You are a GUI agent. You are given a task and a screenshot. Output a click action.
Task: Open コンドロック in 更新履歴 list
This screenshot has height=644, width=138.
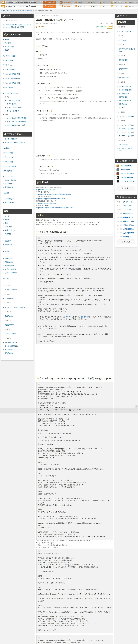[123, 40]
